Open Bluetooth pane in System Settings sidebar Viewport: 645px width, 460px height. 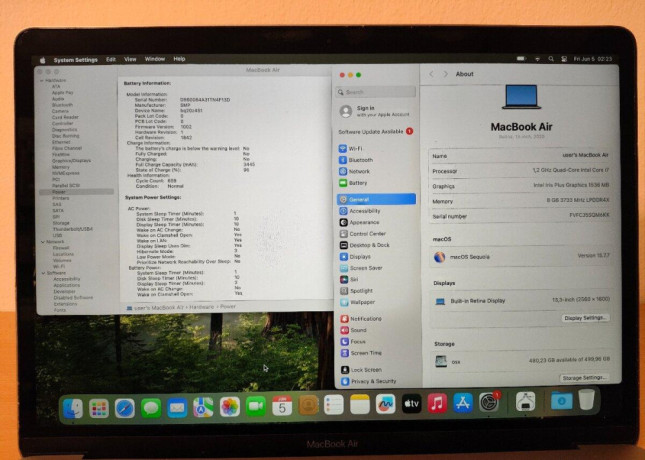tap(355, 160)
